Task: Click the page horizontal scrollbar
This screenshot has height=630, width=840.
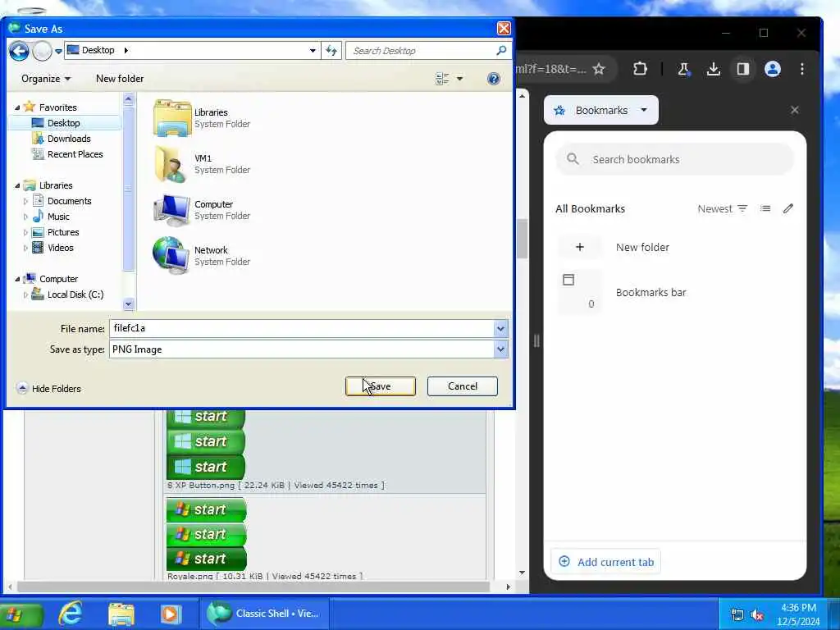Action: coord(253,587)
